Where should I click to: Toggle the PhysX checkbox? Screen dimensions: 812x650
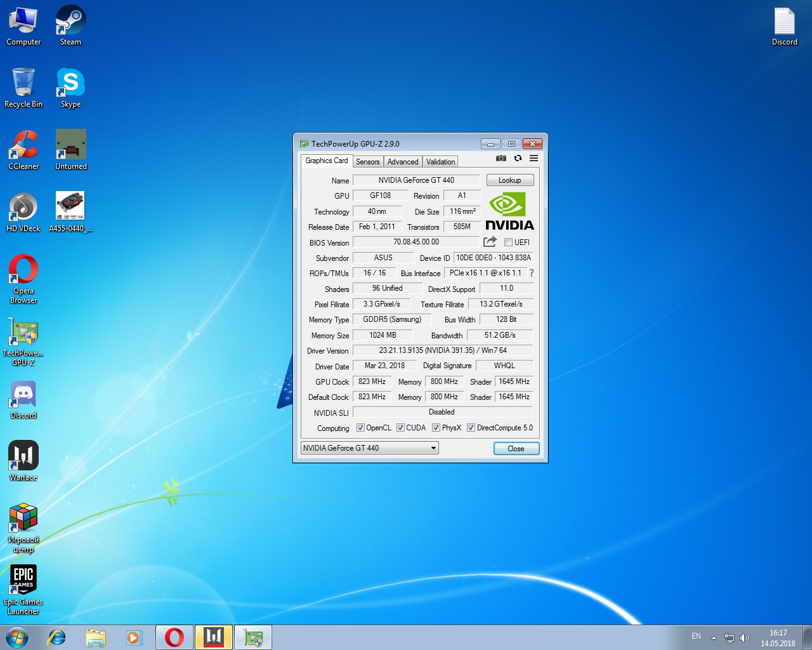[x=436, y=428]
